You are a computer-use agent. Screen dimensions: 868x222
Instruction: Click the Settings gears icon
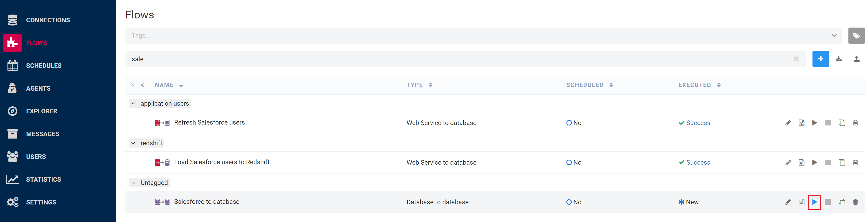point(13,202)
